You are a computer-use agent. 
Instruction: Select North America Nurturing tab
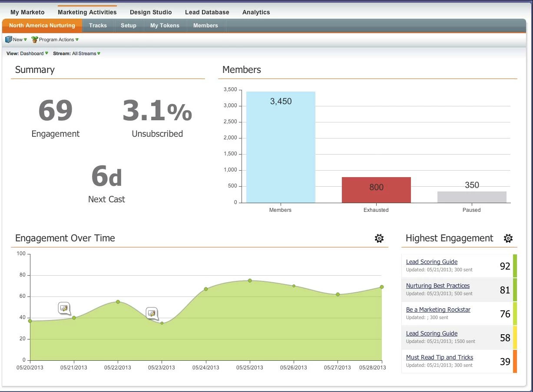(42, 26)
